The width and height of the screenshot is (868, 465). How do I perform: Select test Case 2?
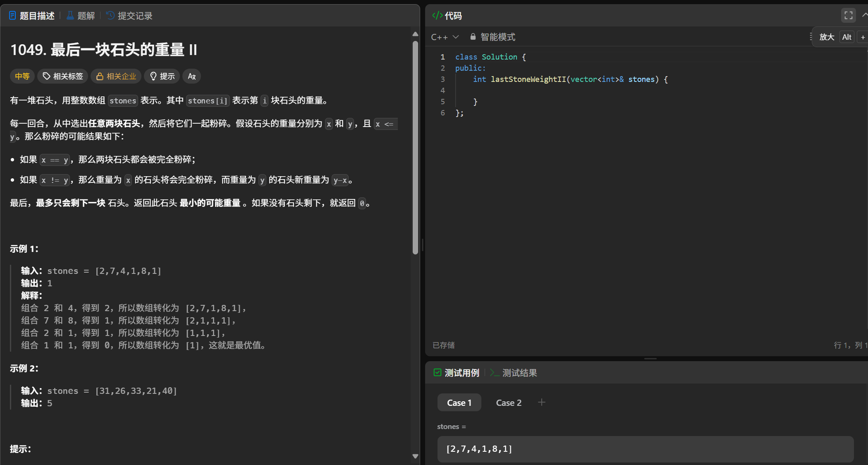point(509,403)
